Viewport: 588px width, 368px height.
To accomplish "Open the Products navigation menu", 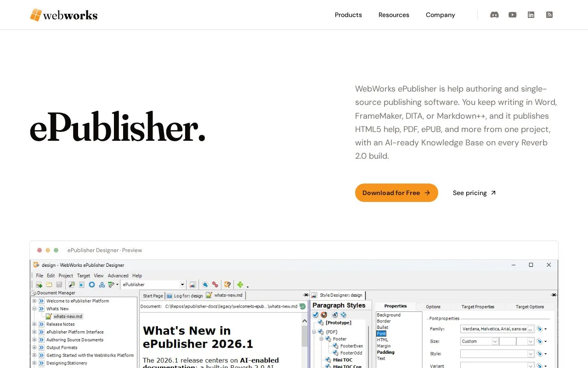I will [x=348, y=15].
